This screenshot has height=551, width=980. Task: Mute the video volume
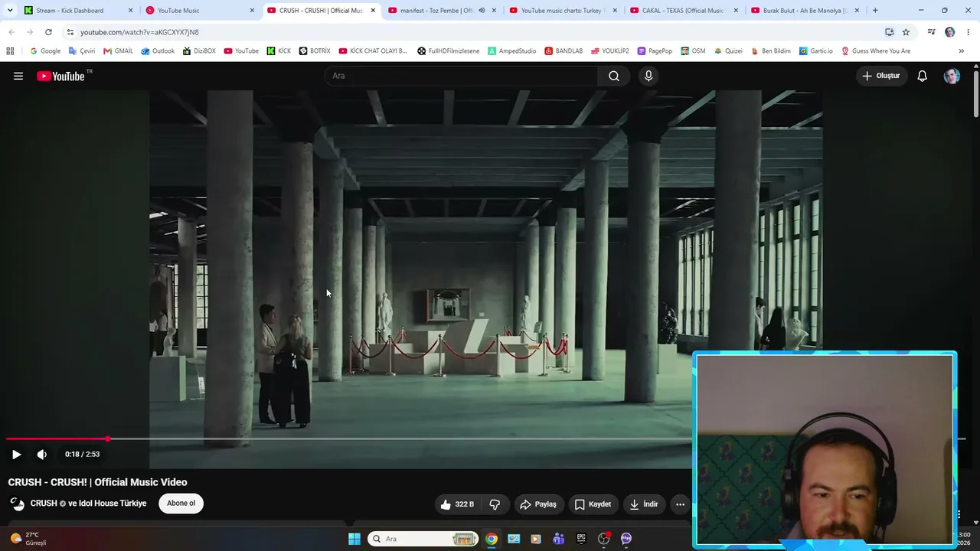click(x=42, y=455)
